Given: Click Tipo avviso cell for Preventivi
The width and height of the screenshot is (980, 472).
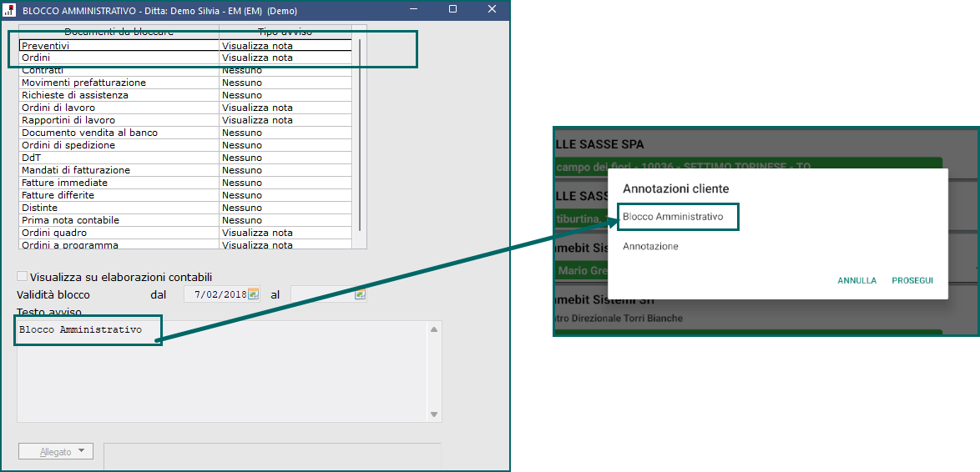Looking at the screenshot, I should (285, 46).
